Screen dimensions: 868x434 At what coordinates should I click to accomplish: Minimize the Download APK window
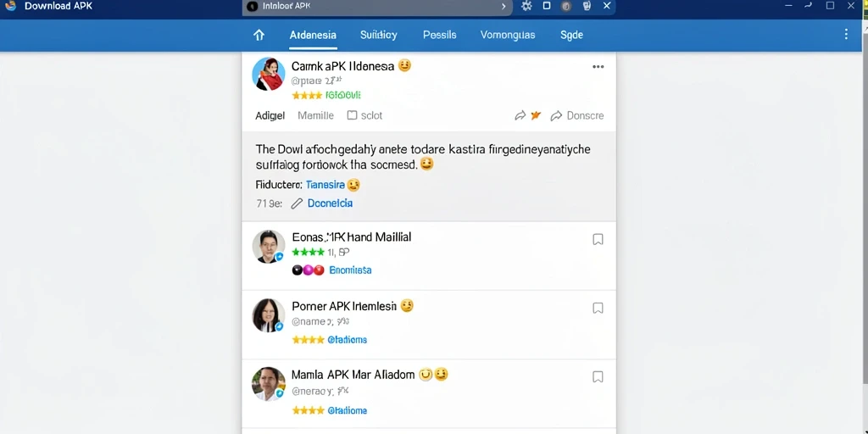click(x=789, y=6)
